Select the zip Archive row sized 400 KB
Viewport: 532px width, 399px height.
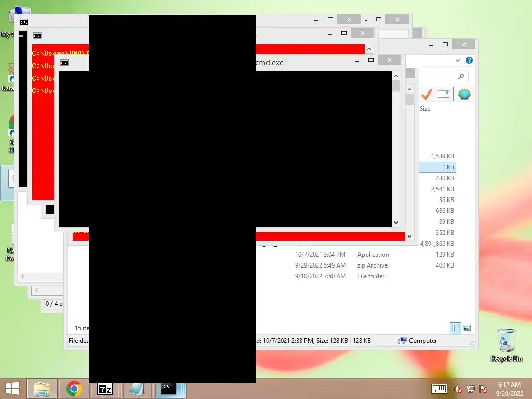[x=355, y=265]
